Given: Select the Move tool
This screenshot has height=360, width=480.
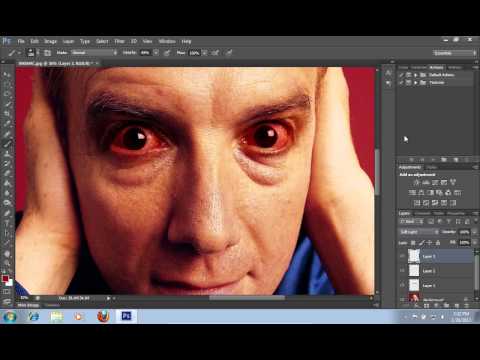Looking at the screenshot, I should point(7,74).
